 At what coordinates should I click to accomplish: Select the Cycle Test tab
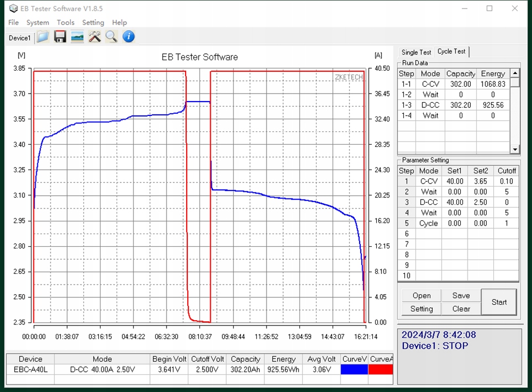click(x=451, y=52)
